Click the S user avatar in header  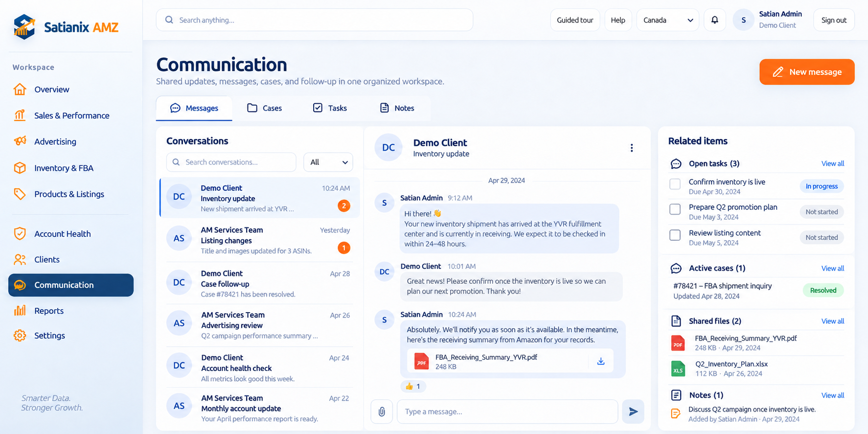coord(743,20)
